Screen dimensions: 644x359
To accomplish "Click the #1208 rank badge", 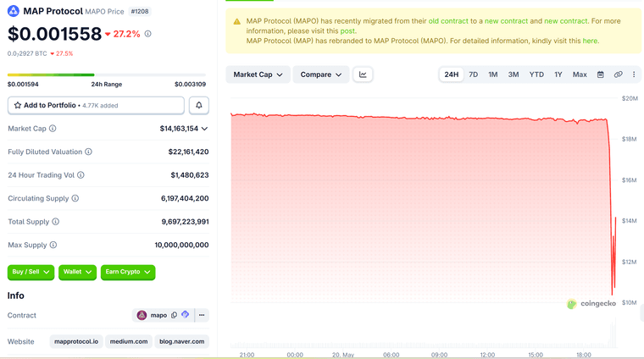I will click(x=140, y=12).
